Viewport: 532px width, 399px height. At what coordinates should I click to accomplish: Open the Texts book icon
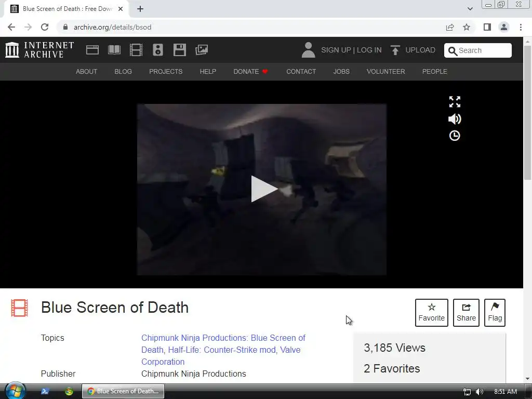tap(114, 50)
